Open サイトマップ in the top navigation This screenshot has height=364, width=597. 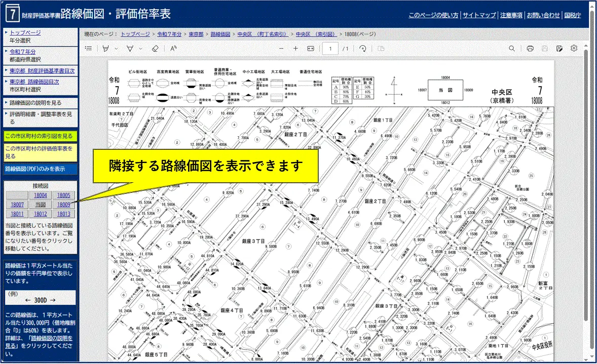(x=478, y=15)
